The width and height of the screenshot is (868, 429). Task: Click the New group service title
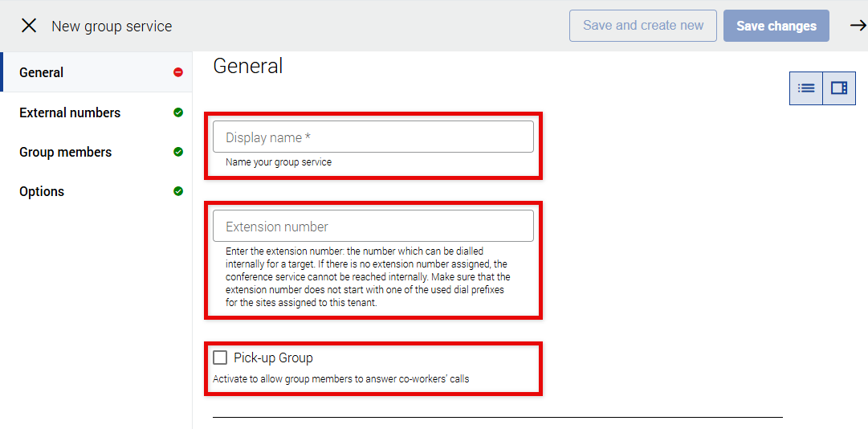pos(112,27)
